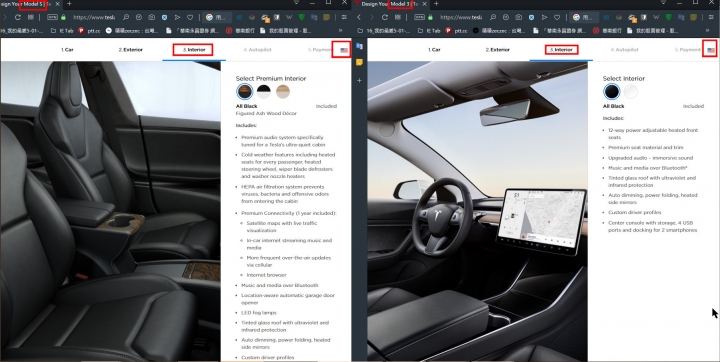720x362 pixels.
Task: Click the VPN badge in Model 3 window
Action: point(420,17)
